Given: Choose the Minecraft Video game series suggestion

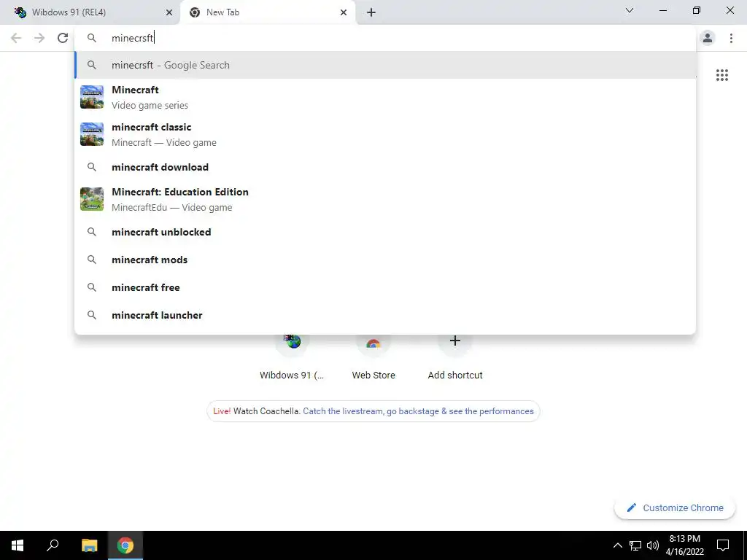Looking at the screenshot, I should click(x=385, y=97).
